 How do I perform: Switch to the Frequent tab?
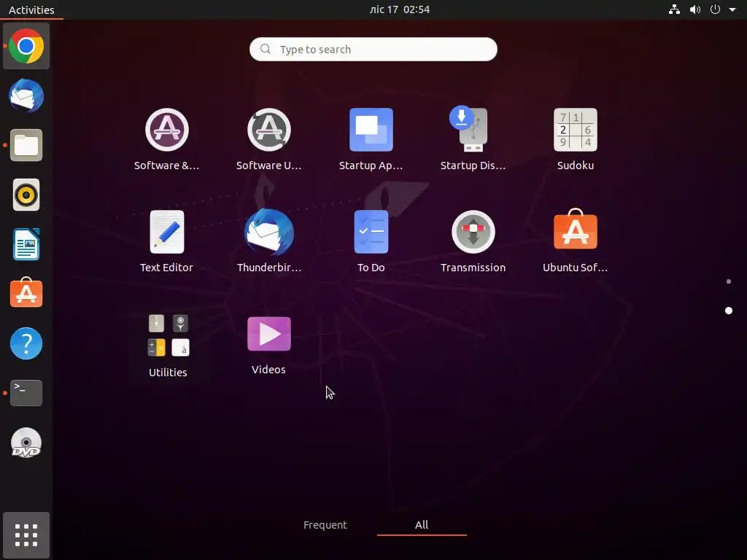pyautogui.click(x=325, y=525)
